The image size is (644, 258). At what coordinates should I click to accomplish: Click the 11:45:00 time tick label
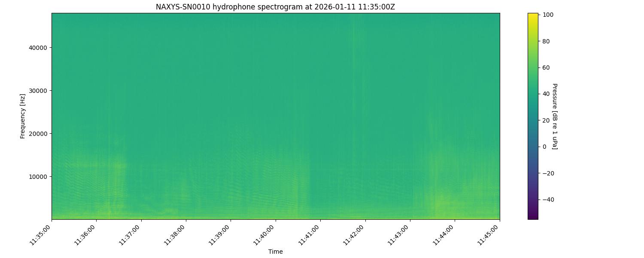coord(489,235)
